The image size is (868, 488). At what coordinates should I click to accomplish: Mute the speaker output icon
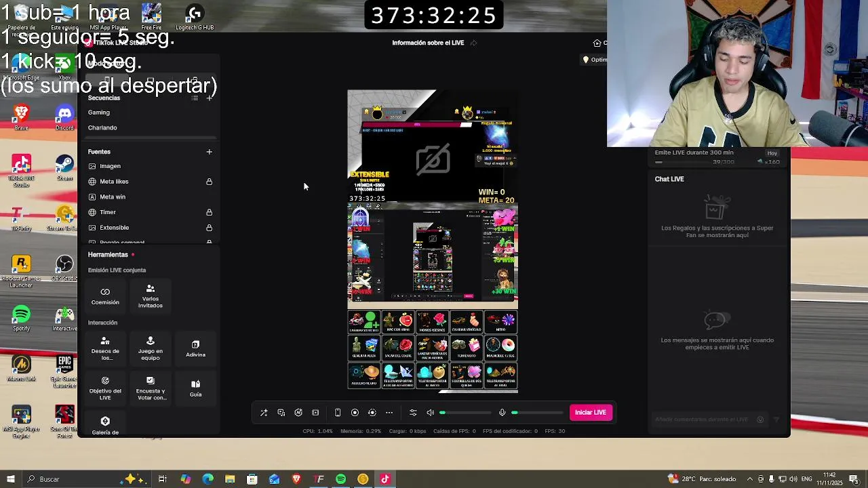[x=430, y=412]
